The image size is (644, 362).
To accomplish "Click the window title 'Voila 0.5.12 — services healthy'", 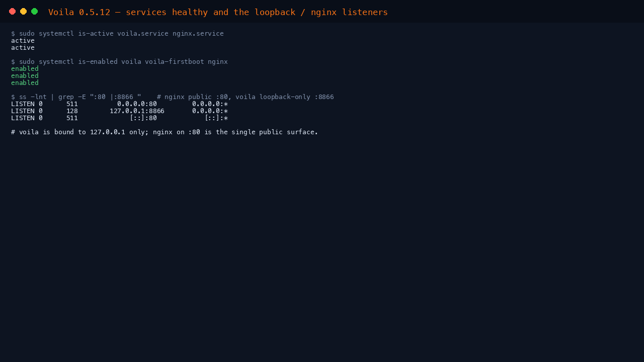I will click(218, 12).
